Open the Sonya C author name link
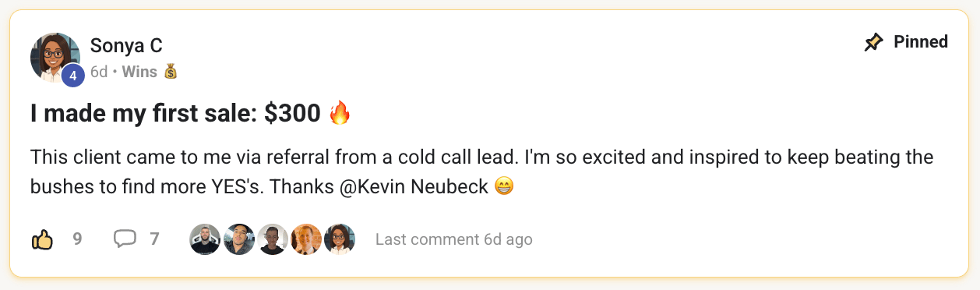The height and width of the screenshot is (290, 980). click(126, 45)
